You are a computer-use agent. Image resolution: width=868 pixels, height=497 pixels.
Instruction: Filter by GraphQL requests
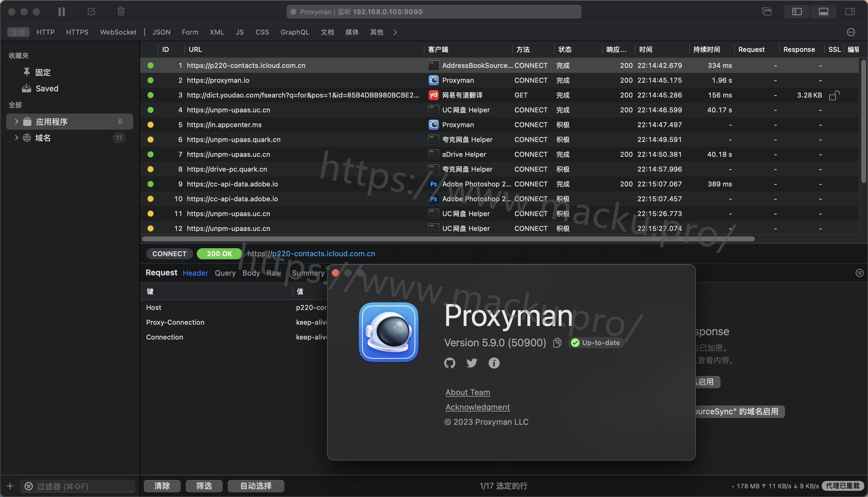295,32
